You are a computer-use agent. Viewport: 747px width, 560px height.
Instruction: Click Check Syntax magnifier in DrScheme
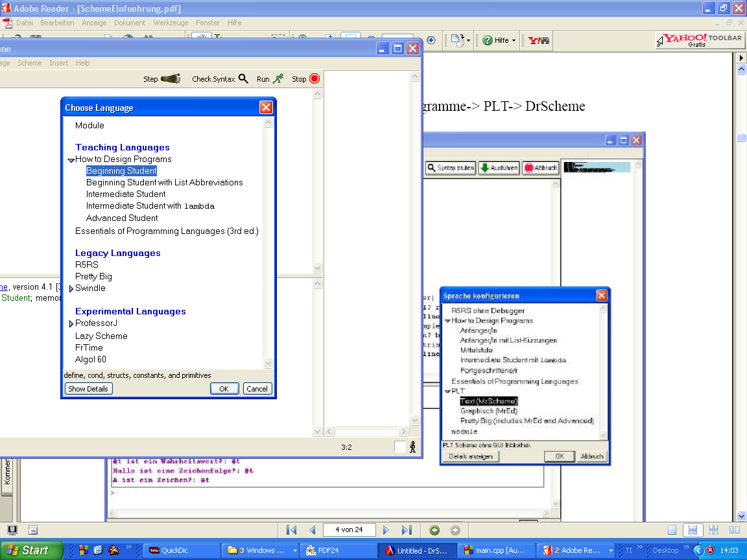(x=243, y=78)
